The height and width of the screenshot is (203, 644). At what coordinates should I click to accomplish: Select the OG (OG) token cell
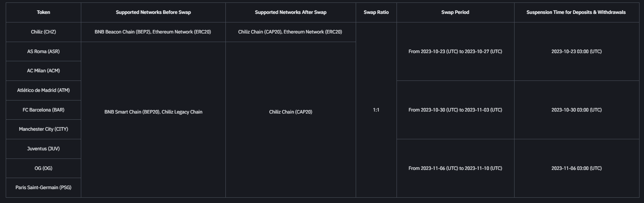(43, 168)
